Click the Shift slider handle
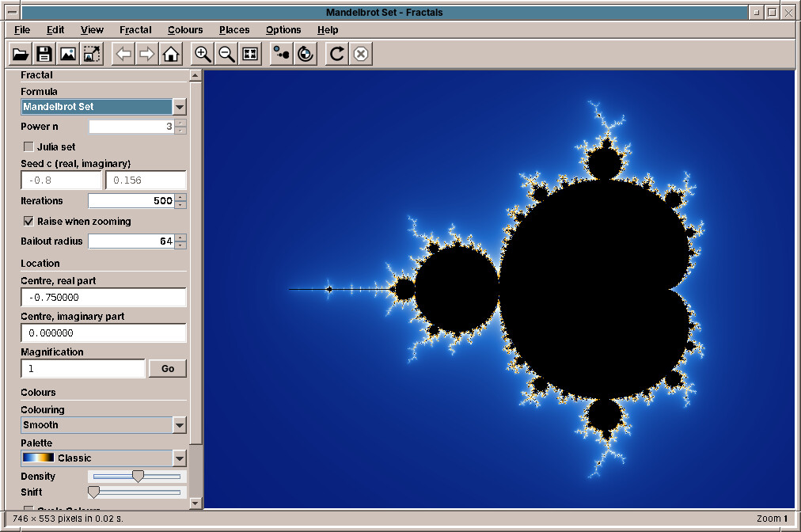The width and height of the screenshot is (801, 532). point(93,492)
